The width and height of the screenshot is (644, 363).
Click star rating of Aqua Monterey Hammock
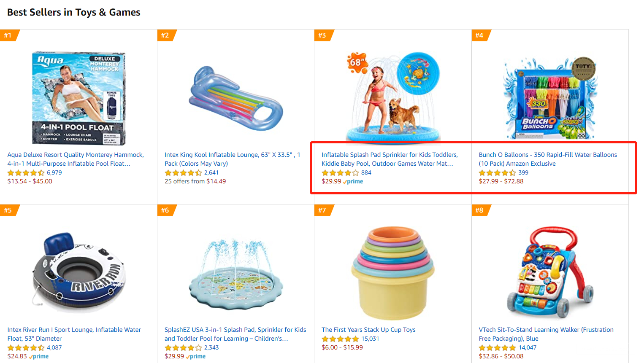(x=26, y=173)
